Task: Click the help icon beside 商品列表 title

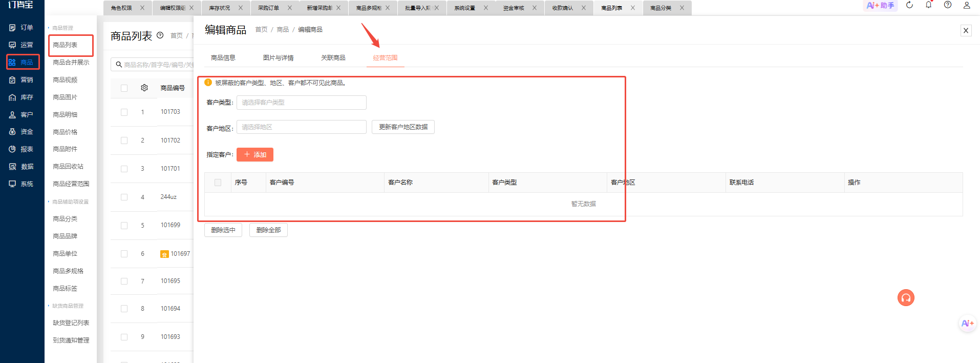Action: click(x=160, y=35)
